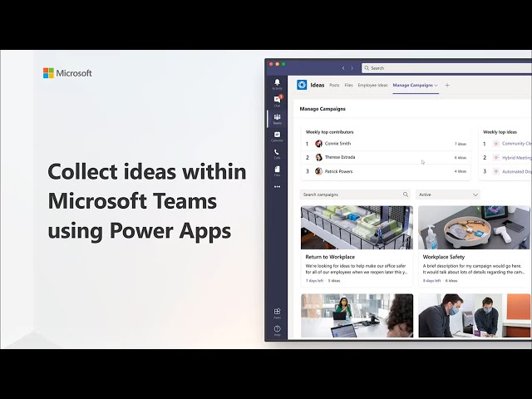The width and height of the screenshot is (532, 399).
Task: Click the Manage Campaigns page heading
Action: [323, 109]
